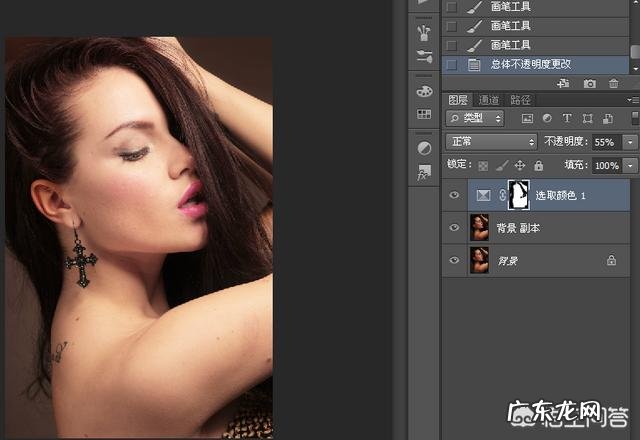Select the layer mask thumbnail of 选取颜色 1
Viewport: 640px width, 440px height.
[518, 195]
